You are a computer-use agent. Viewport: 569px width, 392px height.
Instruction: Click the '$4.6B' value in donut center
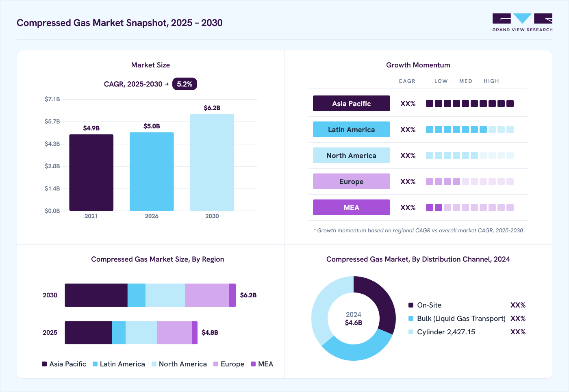(354, 323)
